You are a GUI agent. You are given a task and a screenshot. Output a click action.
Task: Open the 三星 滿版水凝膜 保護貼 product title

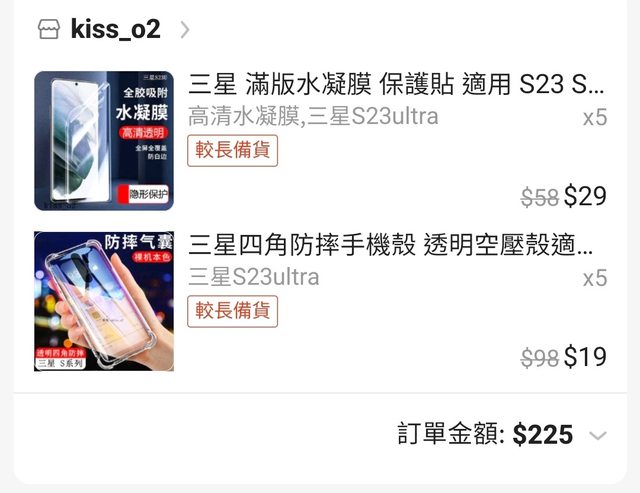point(396,84)
